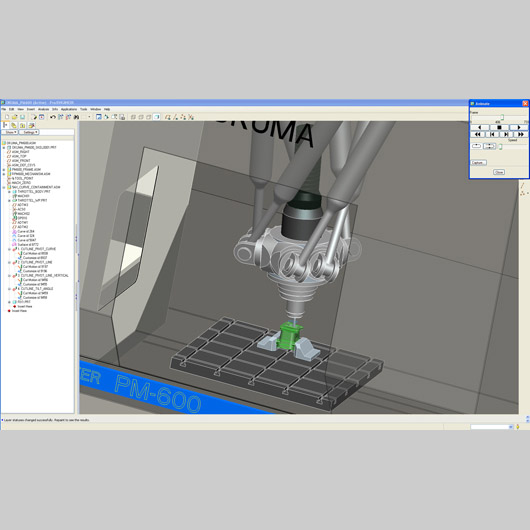Screen dimensions: 530x530
Task: Step back one frame in animation
Action: tap(492, 134)
